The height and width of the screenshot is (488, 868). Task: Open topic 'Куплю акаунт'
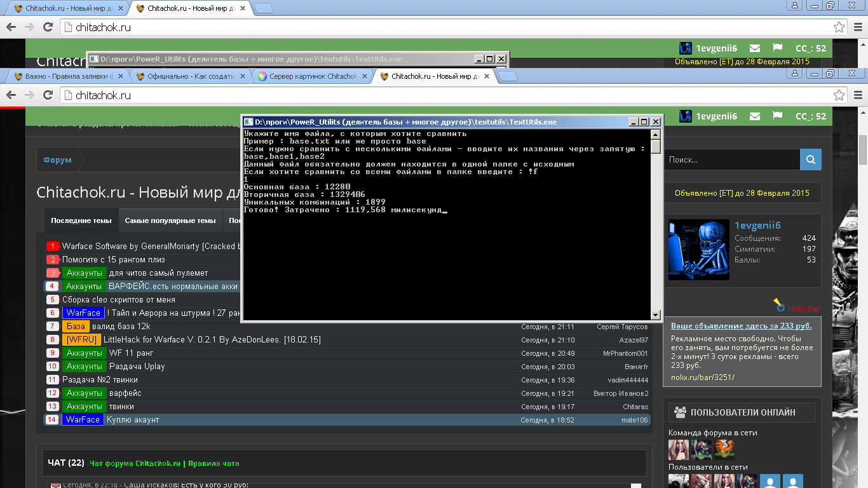(x=133, y=420)
